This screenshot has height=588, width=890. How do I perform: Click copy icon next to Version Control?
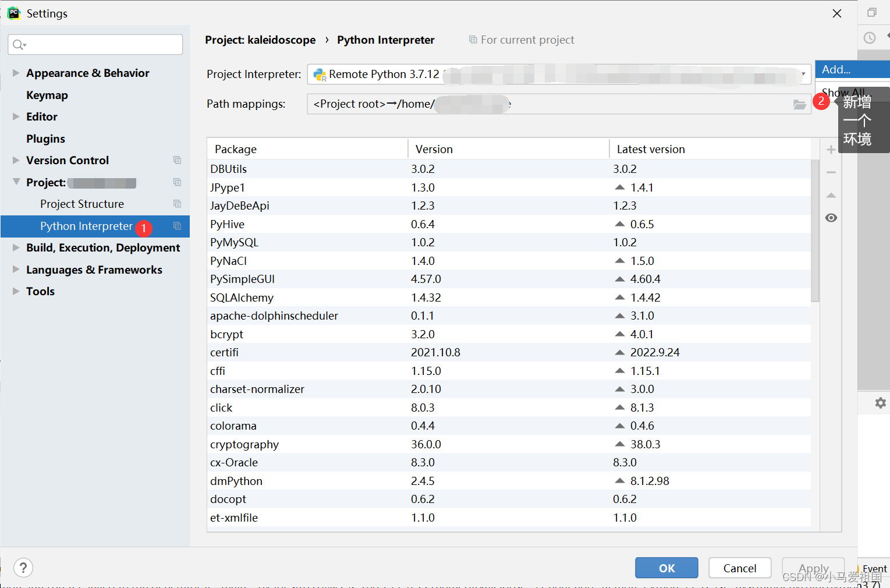pos(178,160)
